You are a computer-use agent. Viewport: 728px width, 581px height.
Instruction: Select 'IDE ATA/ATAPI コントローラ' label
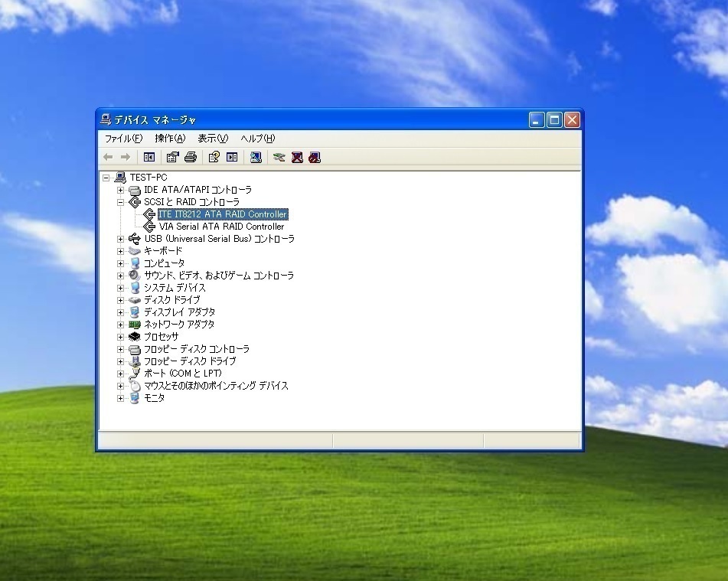(198, 190)
